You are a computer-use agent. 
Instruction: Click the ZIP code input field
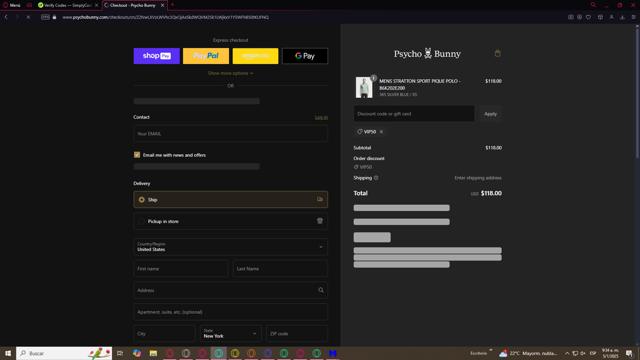(297, 333)
